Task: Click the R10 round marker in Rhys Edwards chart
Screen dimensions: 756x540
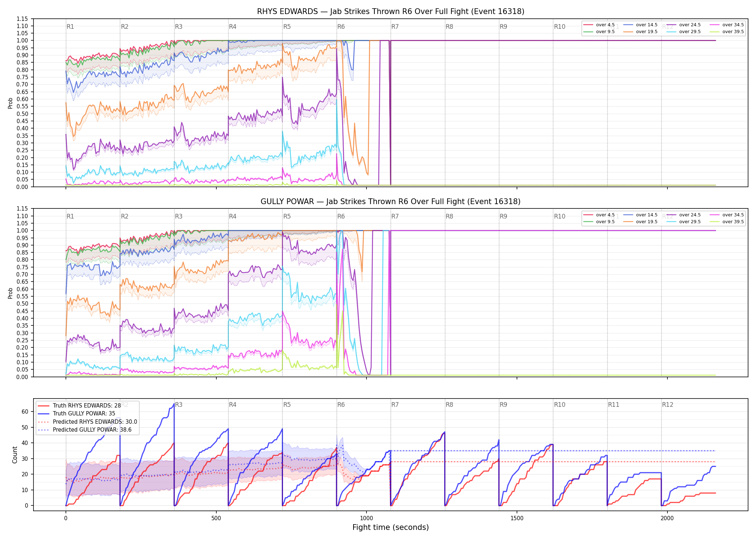Action: 559,27
